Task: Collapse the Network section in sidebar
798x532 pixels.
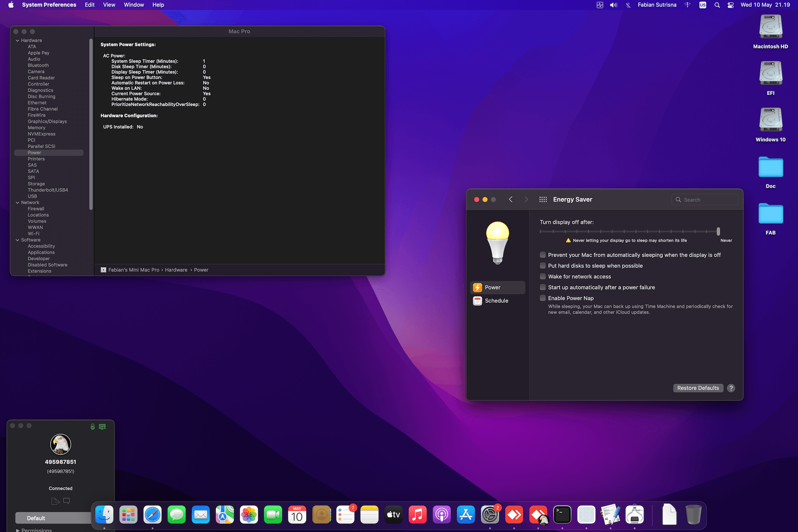Action: [x=17, y=202]
